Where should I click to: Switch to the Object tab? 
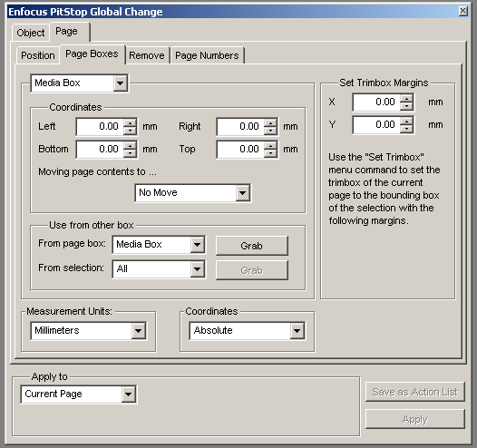[31, 33]
